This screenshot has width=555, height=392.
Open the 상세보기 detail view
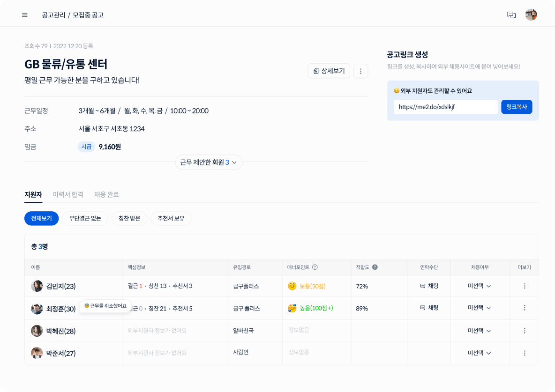click(329, 71)
